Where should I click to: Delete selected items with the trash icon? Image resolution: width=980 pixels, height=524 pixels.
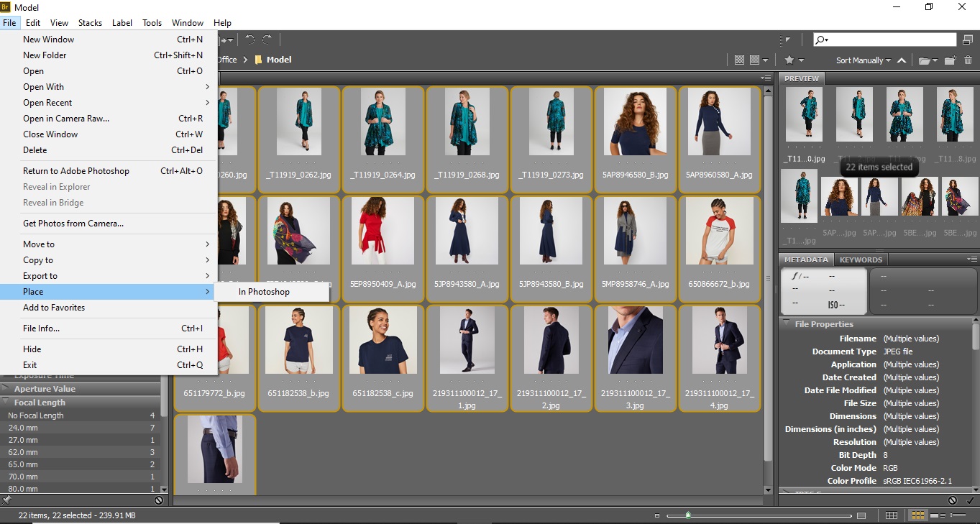point(968,60)
